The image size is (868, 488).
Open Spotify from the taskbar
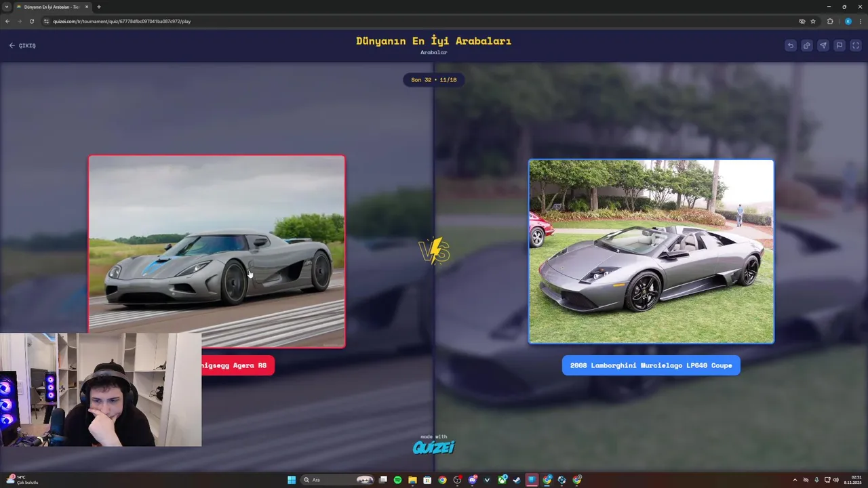(397, 480)
